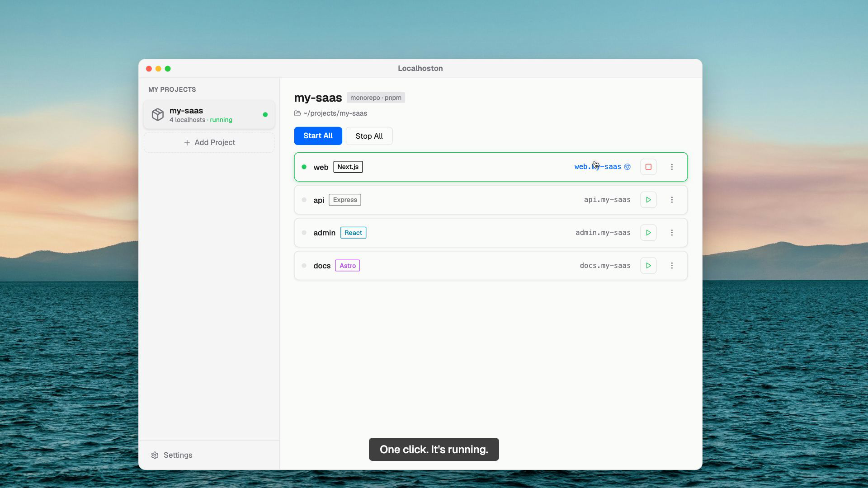Click the Start All button
Image resolution: width=868 pixels, height=488 pixels.
318,136
